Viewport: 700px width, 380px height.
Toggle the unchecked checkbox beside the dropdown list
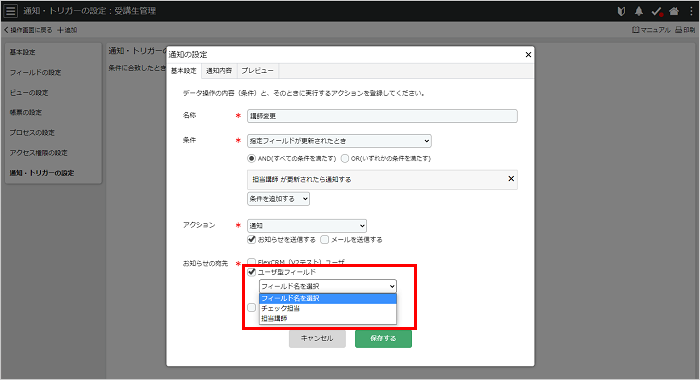pyautogui.click(x=252, y=308)
